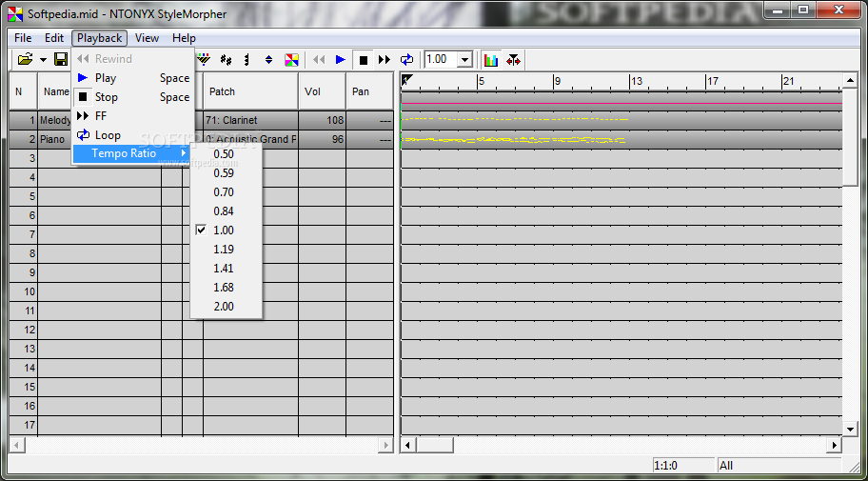Click measure 13 on the timeline ruler

(x=636, y=82)
